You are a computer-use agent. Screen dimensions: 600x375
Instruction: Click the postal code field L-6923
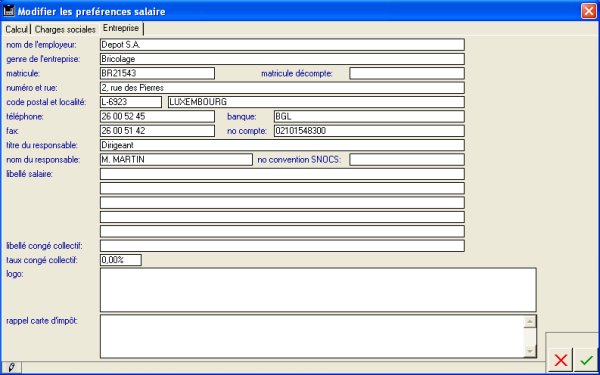131,102
